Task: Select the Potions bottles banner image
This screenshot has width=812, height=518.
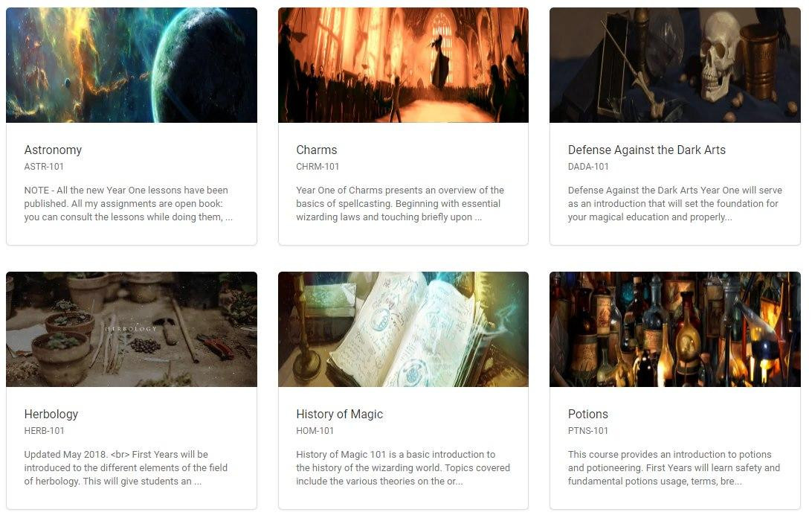Action: (x=674, y=329)
